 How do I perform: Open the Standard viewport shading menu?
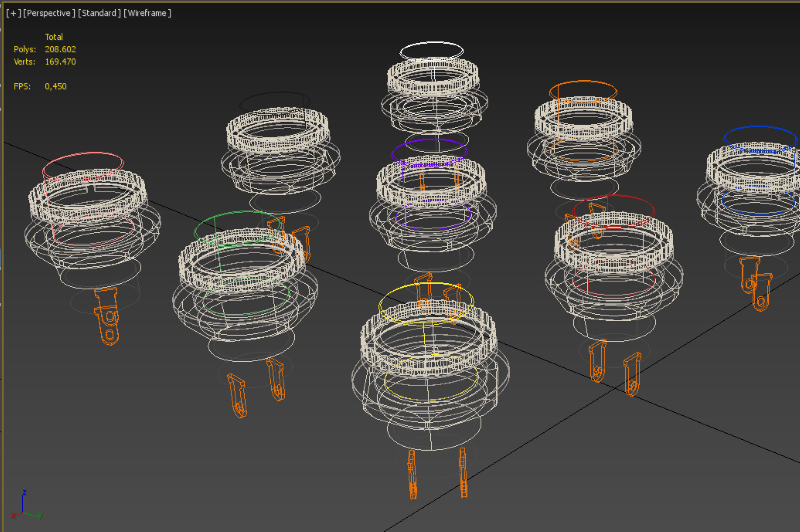point(99,13)
